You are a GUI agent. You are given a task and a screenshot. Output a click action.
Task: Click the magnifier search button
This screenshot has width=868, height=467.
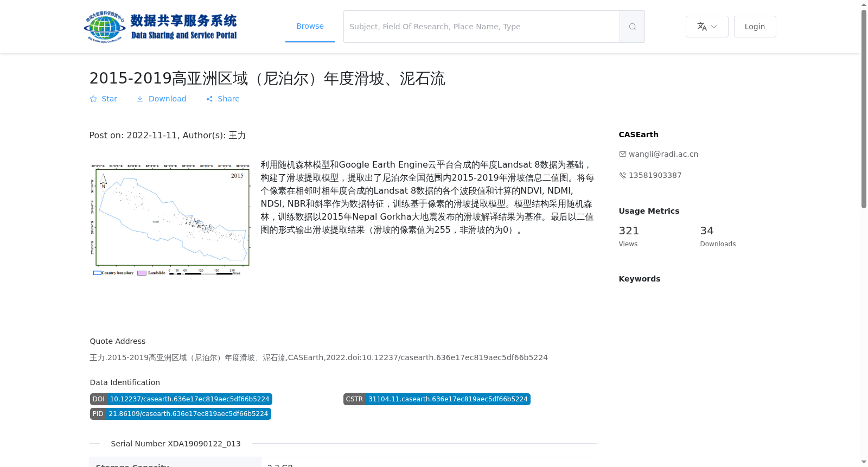[632, 27]
